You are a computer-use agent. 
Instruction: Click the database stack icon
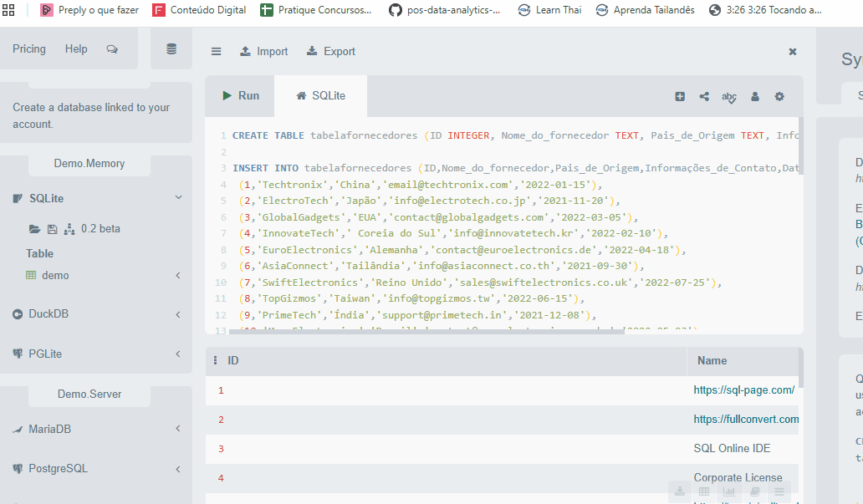tap(171, 49)
